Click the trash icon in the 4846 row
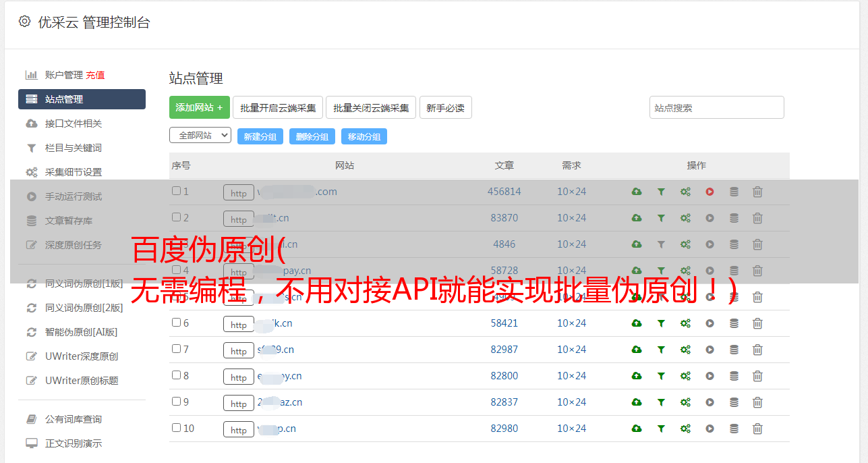This screenshot has width=868, height=463. (x=757, y=244)
